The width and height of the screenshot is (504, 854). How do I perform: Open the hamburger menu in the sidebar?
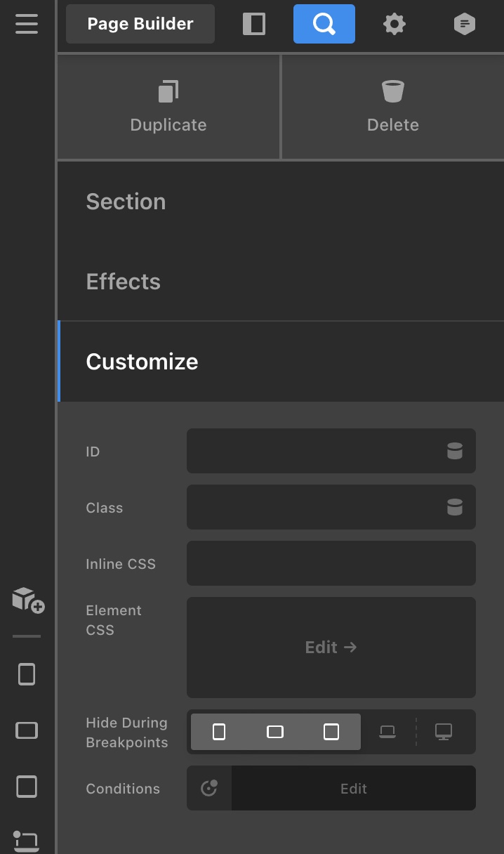27,23
